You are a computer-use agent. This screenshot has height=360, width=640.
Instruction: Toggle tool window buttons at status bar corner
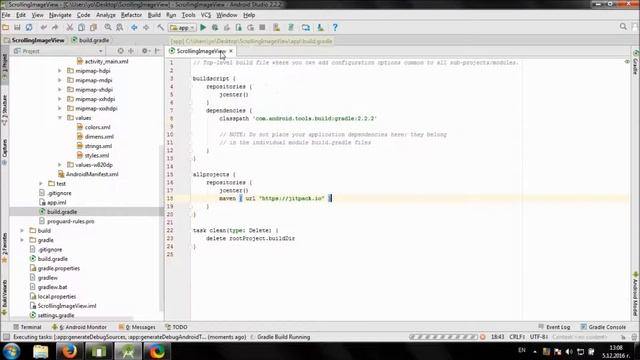click(6, 337)
